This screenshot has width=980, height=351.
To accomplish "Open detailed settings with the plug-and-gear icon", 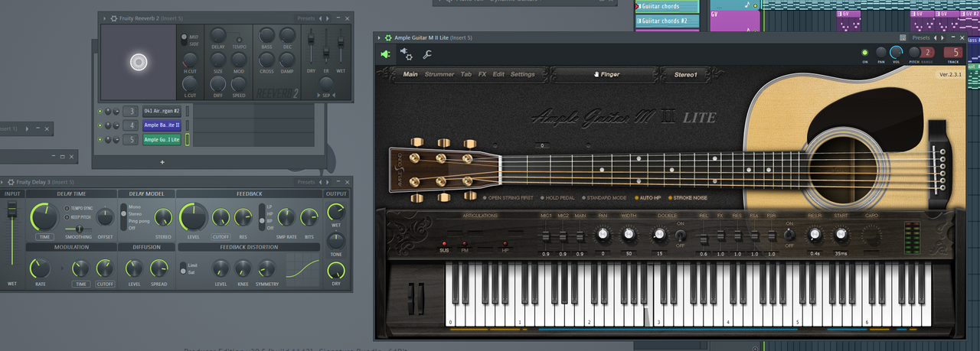I will pos(406,54).
